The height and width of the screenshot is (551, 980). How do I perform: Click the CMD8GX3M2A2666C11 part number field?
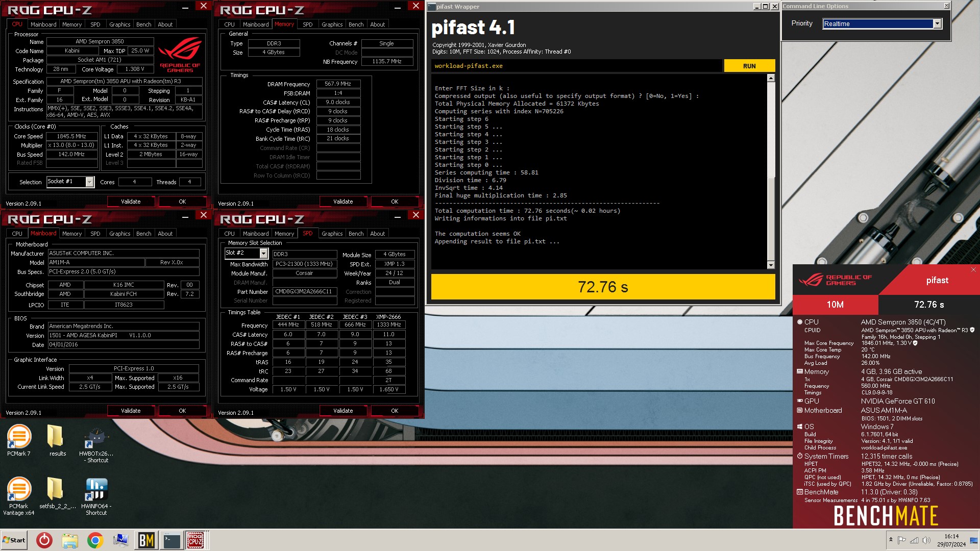click(304, 292)
